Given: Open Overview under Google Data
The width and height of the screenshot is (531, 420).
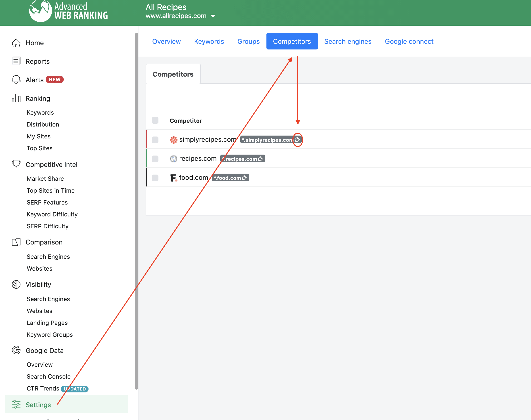Looking at the screenshot, I should click(39, 364).
